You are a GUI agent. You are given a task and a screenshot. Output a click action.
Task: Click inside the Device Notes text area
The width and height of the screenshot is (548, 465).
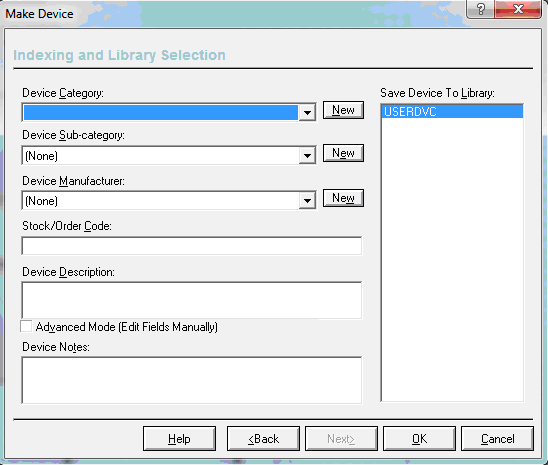click(192, 380)
